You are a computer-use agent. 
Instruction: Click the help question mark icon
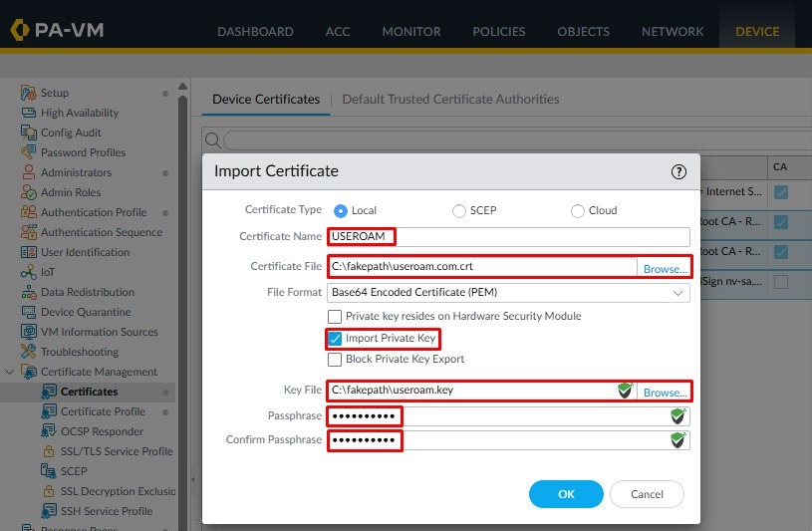(678, 171)
